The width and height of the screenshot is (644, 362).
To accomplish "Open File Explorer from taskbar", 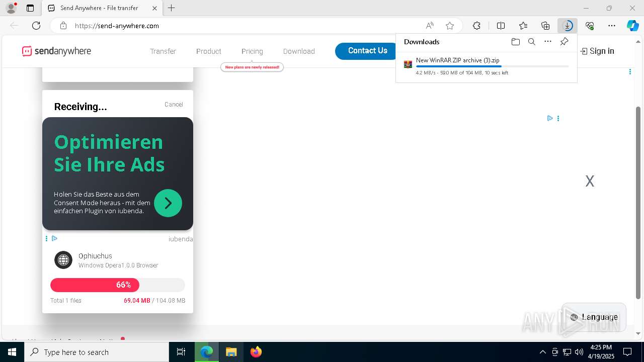I will pyautogui.click(x=231, y=352).
